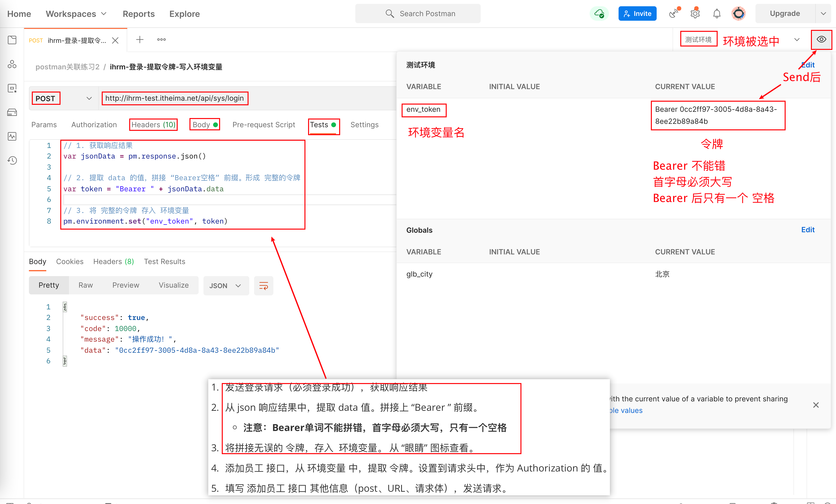Select the Pretty view

tap(49, 285)
